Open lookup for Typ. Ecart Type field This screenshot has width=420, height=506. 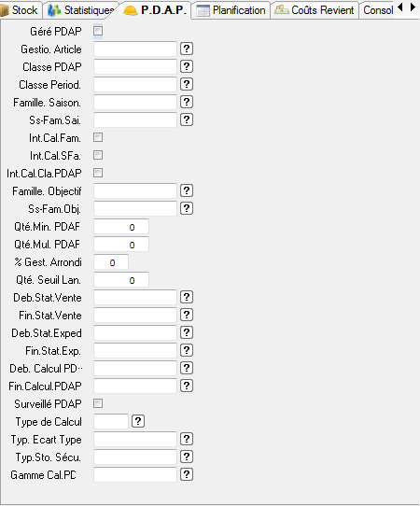187,439
